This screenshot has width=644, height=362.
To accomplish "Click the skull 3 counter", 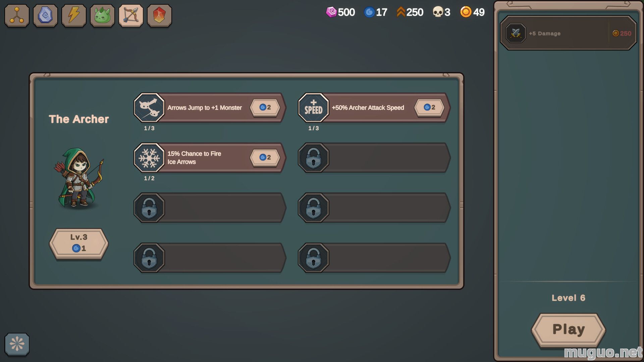I will (441, 12).
